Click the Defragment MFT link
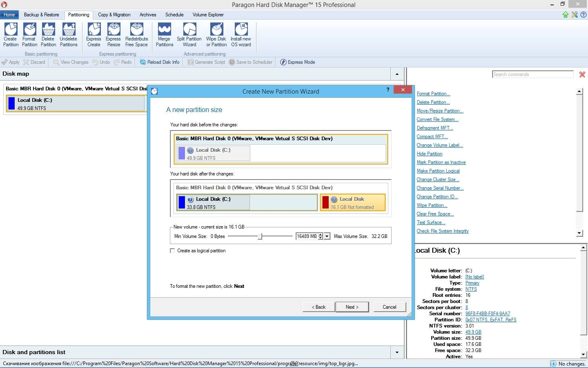The height and width of the screenshot is (368, 588). pos(435,128)
